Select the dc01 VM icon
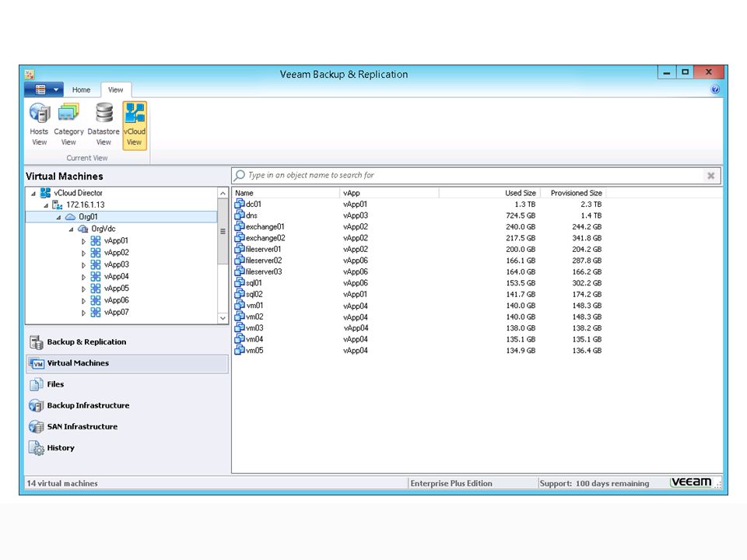The width and height of the screenshot is (747, 560). (x=239, y=204)
